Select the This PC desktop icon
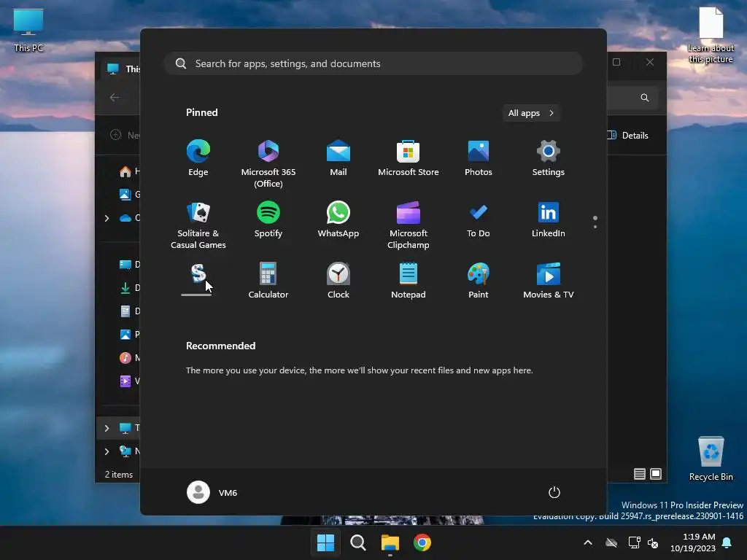This screenshot has width=747, height=560. coord(28,31)
